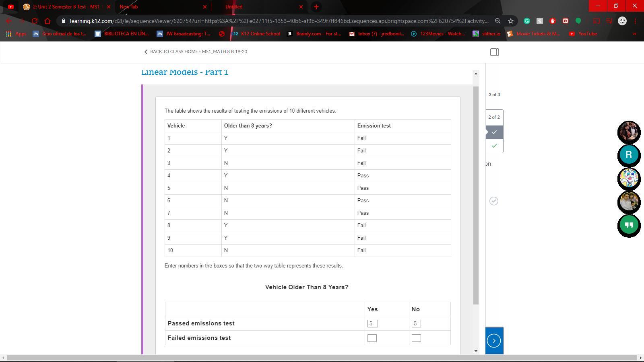The width and height of the screenshot is (644, 362).
Task: Open the Grammarly extension
Action: [x=526, y=21]
